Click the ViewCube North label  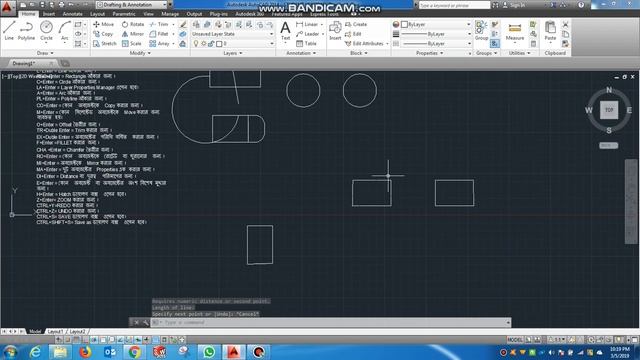pos(609,90)
